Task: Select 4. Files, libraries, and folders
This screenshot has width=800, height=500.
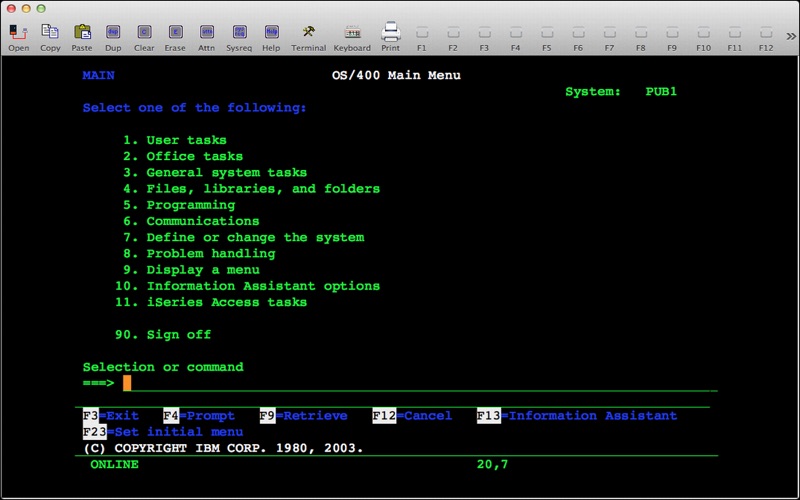Action: tap(251, 189)
